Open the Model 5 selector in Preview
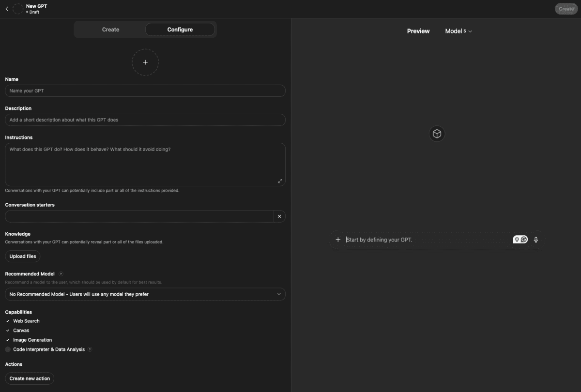The width and height of the screenshot is (581, 392). click(458, 31)
